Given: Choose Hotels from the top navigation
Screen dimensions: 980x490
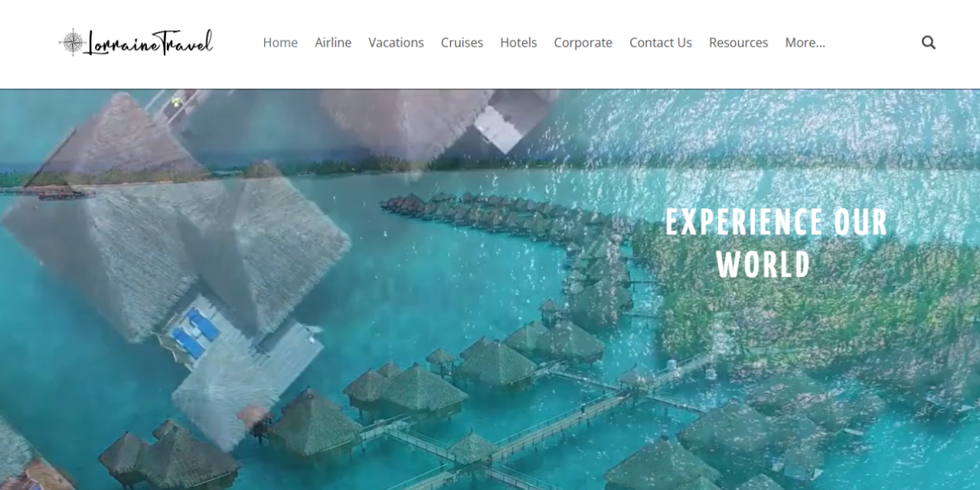Looking at the screenshot, I should coord(518,43).
